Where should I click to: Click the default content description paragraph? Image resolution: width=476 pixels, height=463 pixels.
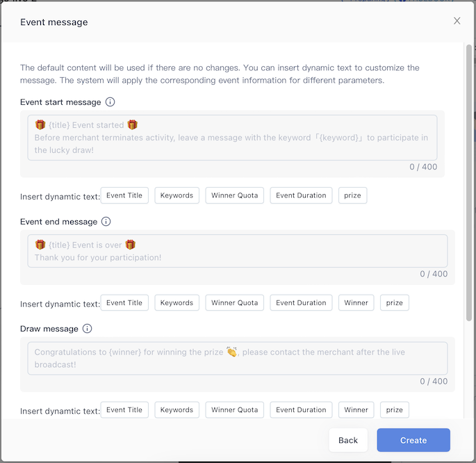pos(220,74)
